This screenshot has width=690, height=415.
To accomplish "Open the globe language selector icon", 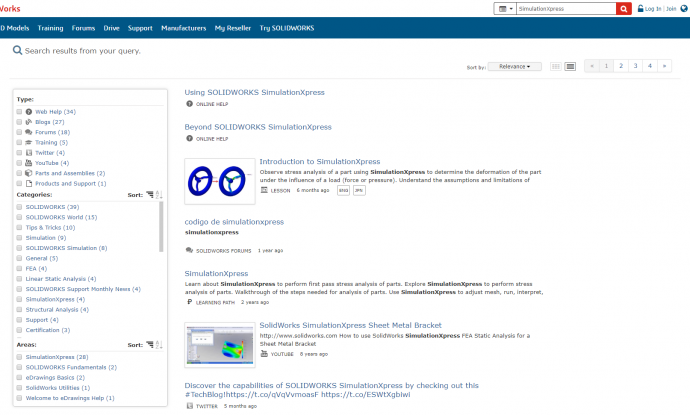I will coord(684,8).
